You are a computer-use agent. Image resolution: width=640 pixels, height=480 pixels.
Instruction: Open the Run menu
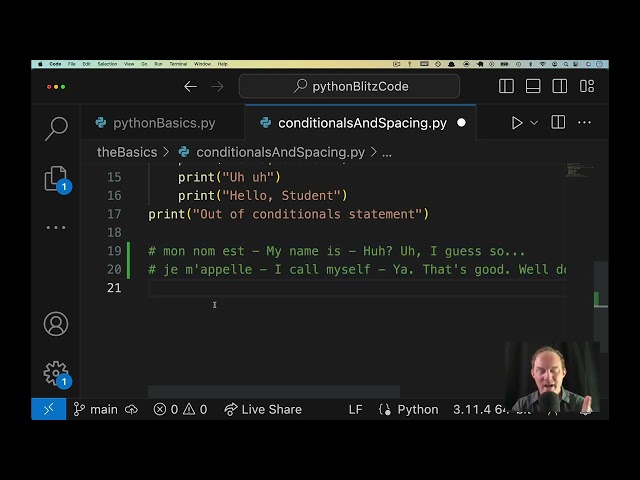click(158, 64)
